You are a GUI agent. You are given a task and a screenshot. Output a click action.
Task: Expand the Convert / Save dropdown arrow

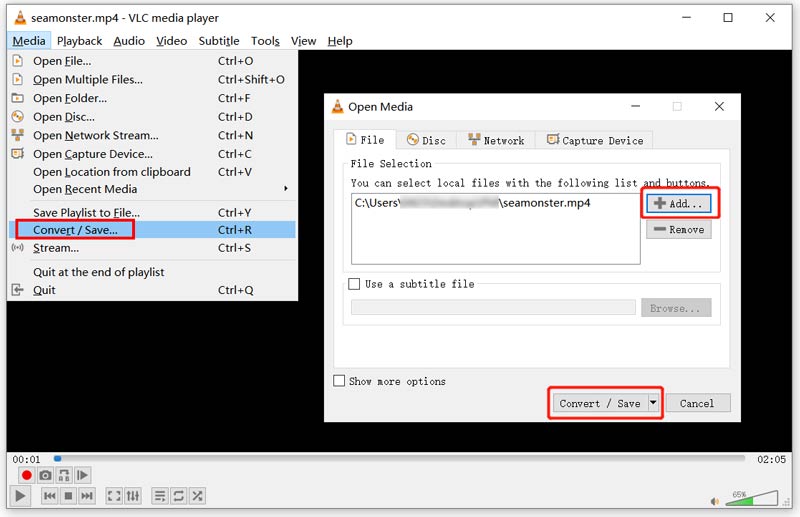[653, 403]
